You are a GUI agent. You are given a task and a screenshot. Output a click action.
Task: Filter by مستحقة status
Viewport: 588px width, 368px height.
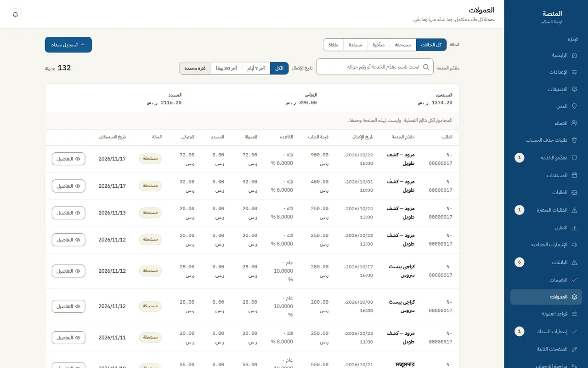point(403,45)
